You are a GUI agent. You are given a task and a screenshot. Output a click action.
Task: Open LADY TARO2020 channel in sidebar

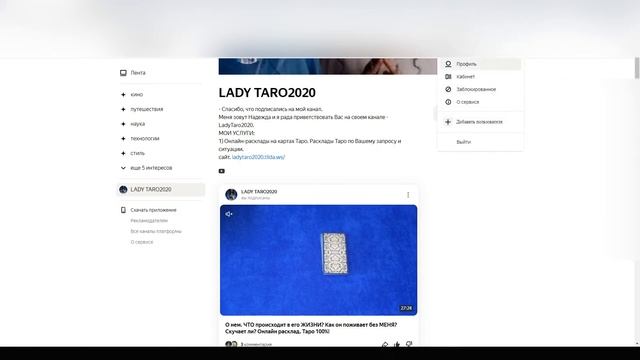pos(160,189)
